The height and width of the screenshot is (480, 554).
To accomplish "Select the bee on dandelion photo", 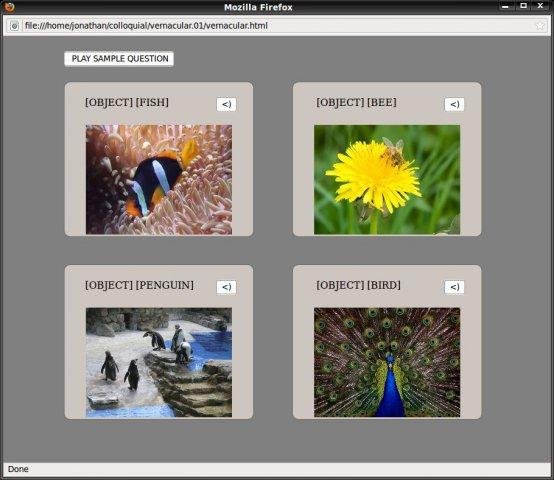I will pyautogui.click(x=387, y=179).
